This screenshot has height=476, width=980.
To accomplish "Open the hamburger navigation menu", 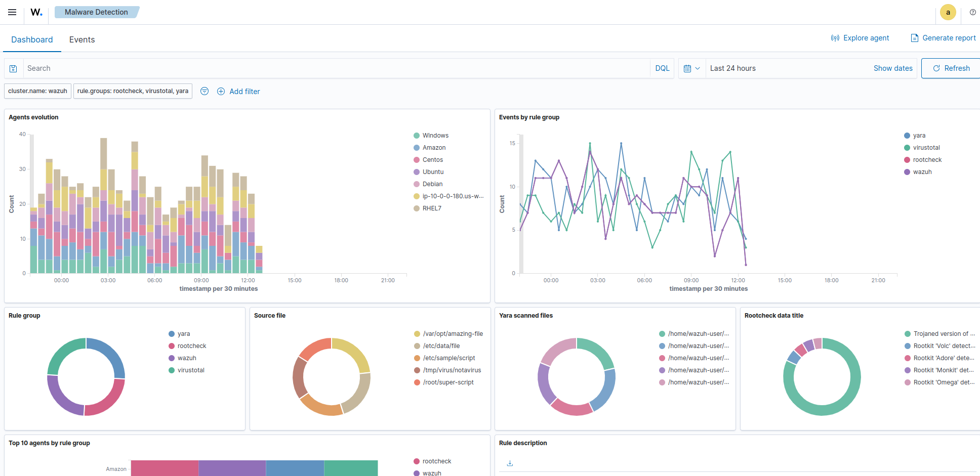I will [x=12, y=12].
